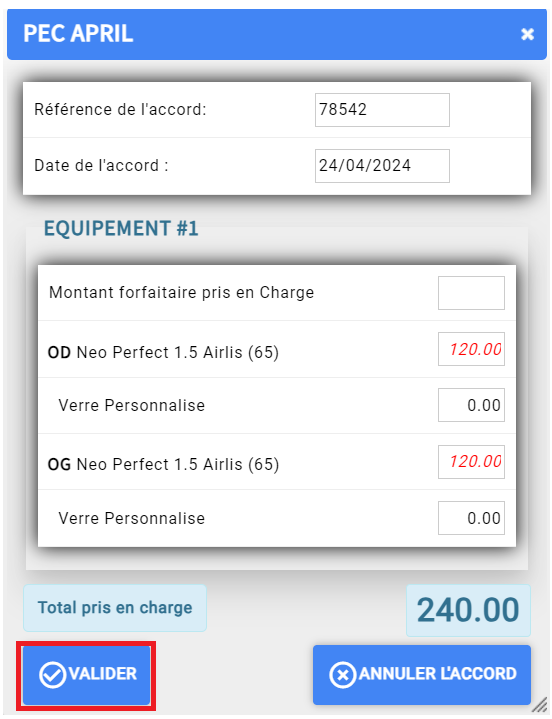Select the Date de l'accord field
This screenshot has width=552, height=719.
(x=382, y=166)
